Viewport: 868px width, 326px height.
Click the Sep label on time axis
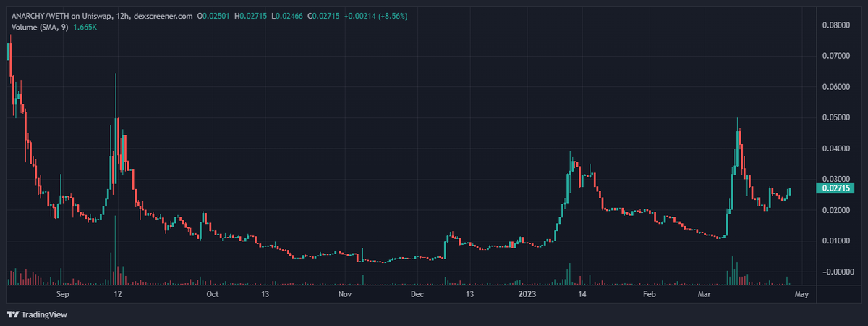[x=62, y=295]
